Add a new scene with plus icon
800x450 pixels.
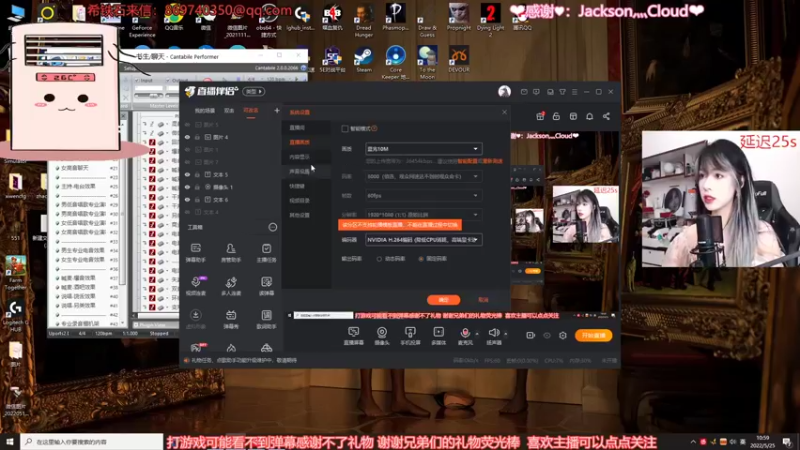coord(277,110)
